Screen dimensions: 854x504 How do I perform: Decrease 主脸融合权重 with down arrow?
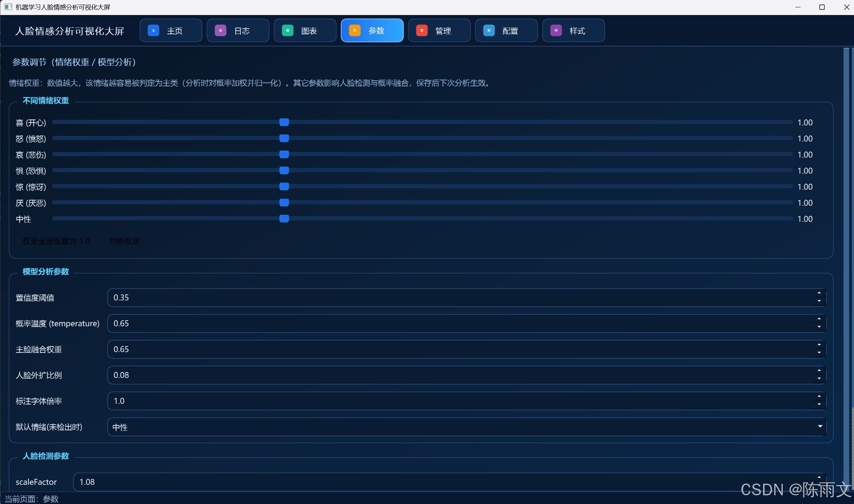[819, 353]
